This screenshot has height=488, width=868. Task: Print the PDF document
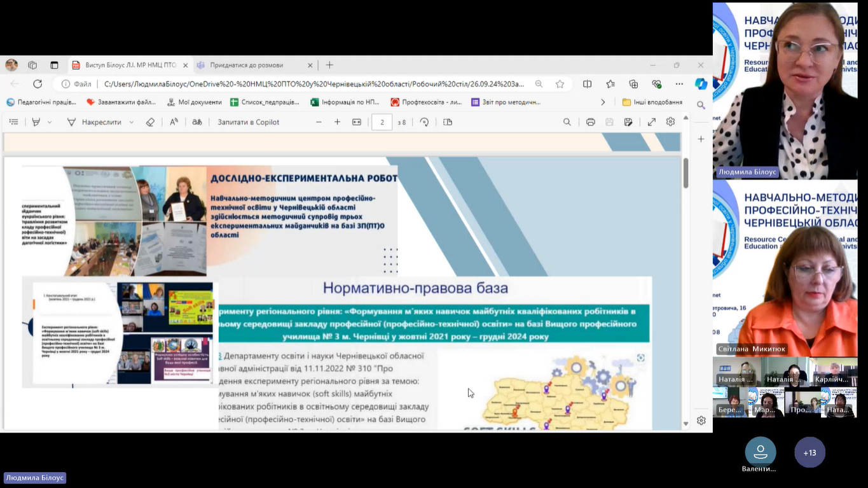pyautogui.click(x=590, y=122)
